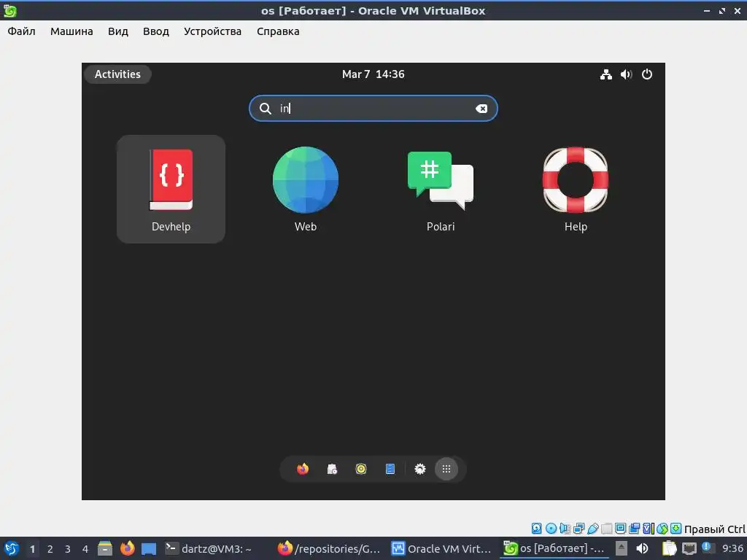747x560 pixels.
Task: Open the update notification tray icon
Action: pyautogui.click(x=707, y=548)
